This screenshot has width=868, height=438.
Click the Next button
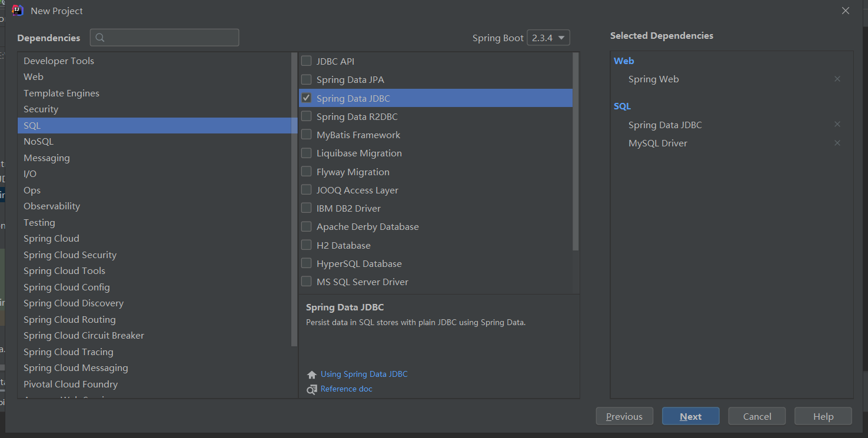coord(691,416)
